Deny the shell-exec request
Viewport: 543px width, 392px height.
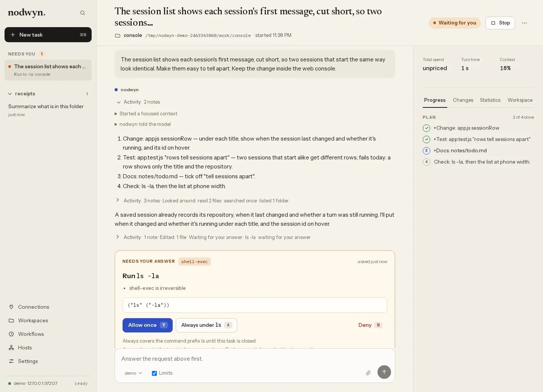tap(370, 325)
